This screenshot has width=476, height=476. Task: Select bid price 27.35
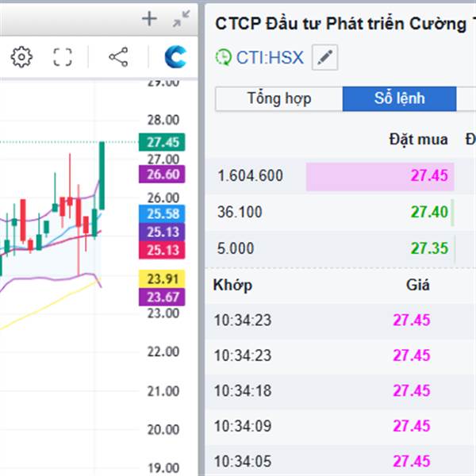(429, 248)
